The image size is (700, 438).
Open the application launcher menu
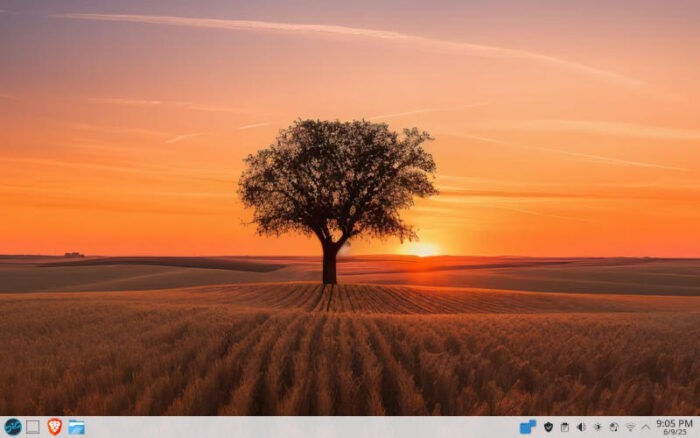click(x=12, y=427)
